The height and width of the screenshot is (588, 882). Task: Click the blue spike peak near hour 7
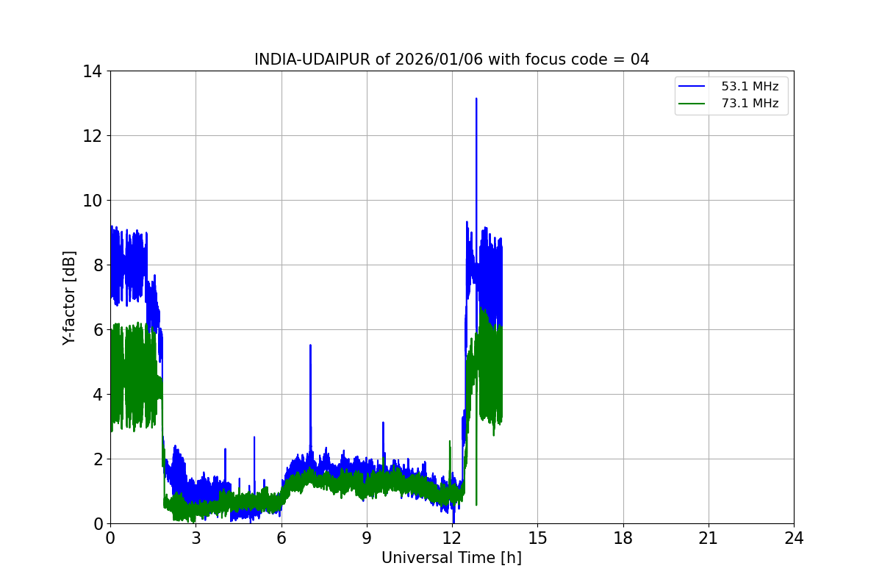point(310,345)
